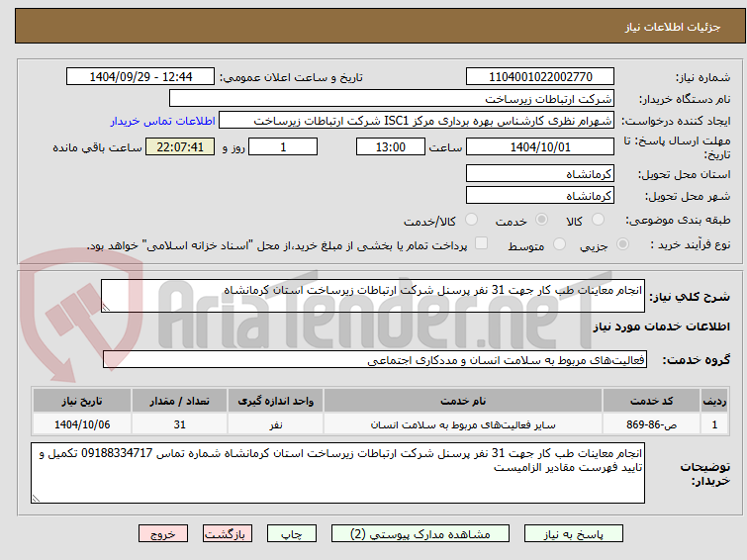Viewport: 747px width, 560px height.
Task: Click the ساعت باقی مانده label
Action: coord(97,147)
